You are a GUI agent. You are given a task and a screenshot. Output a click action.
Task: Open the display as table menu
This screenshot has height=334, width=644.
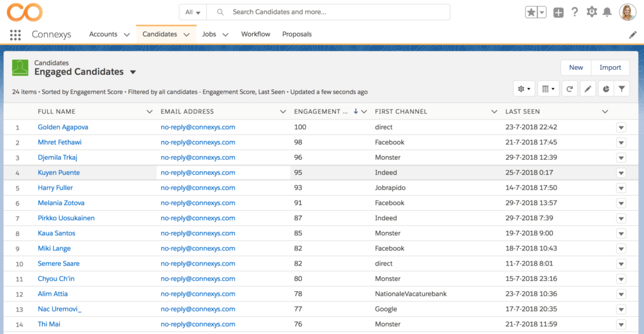(x=548, y=89)
